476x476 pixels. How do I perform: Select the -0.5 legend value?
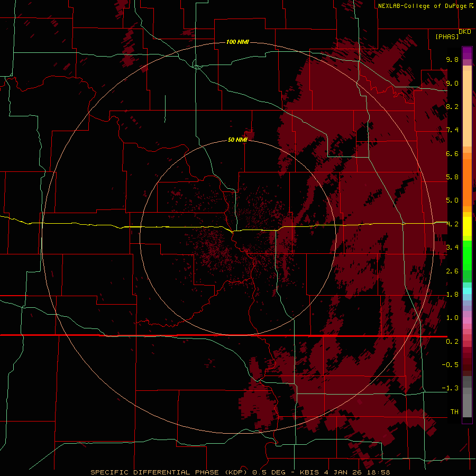click(450, 365)
